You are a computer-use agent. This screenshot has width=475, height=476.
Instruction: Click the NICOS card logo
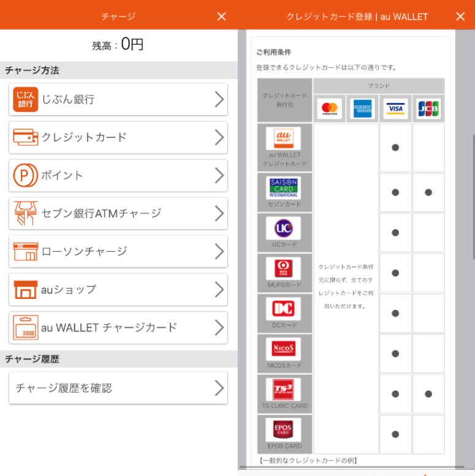[x=283, y=349]
